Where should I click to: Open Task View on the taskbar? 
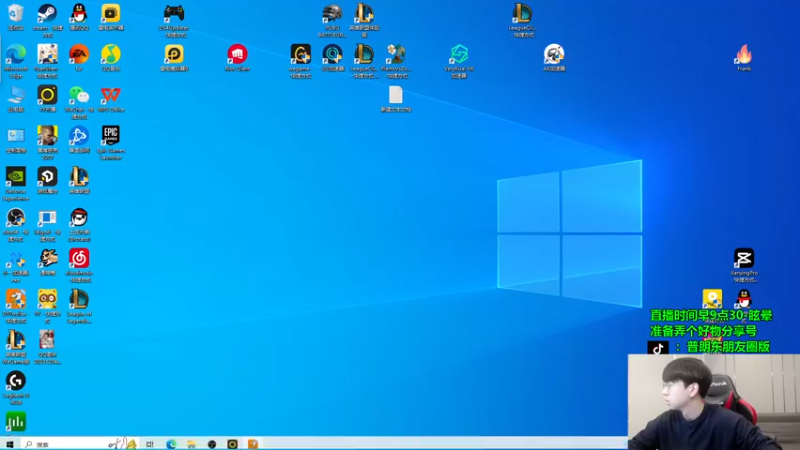149,444
